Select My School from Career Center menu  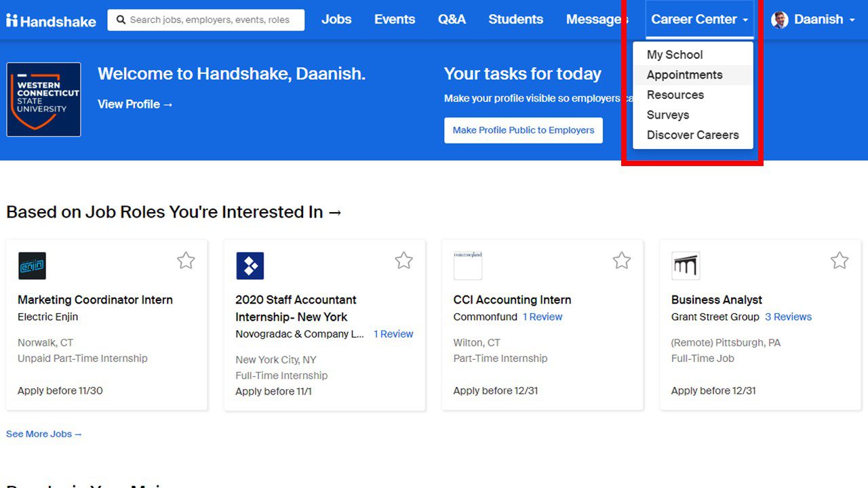[693, 55]
